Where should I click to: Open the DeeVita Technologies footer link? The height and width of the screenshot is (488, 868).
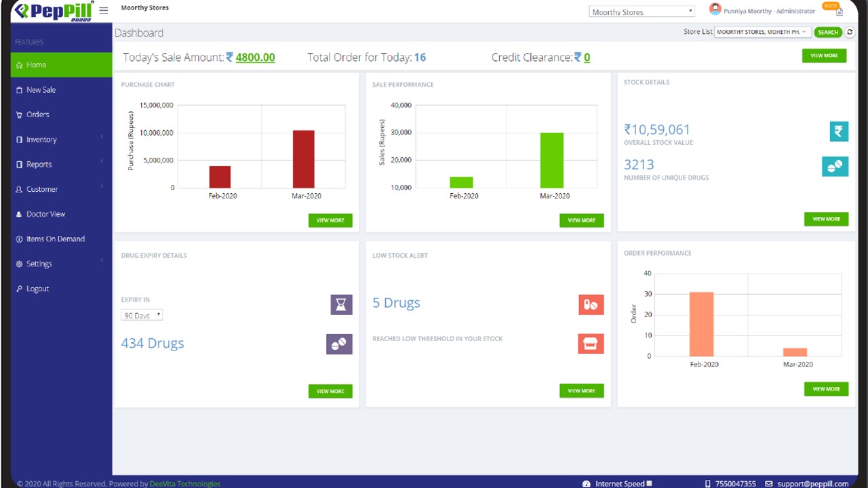pyautogui.click(x=185, y=484)
